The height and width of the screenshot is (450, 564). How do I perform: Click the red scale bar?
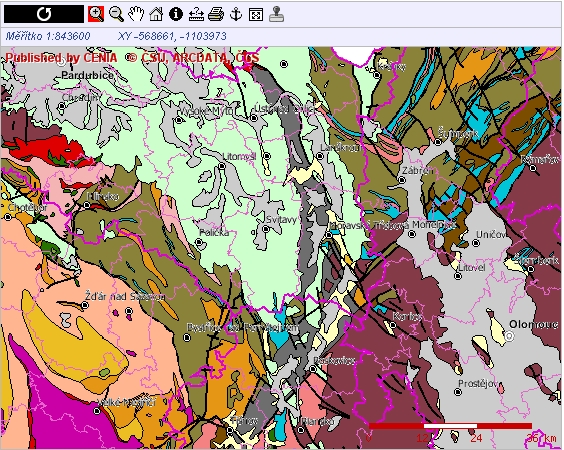(450, 426)
